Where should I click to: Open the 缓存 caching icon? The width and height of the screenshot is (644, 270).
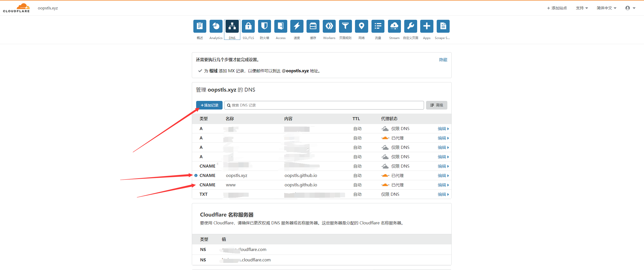(313, 26)
